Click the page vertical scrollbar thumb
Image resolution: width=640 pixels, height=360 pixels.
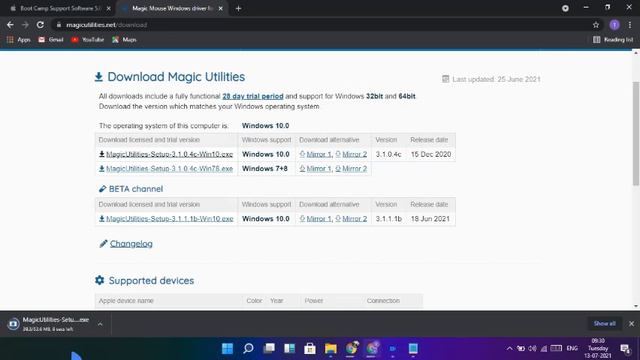[636, 133]
